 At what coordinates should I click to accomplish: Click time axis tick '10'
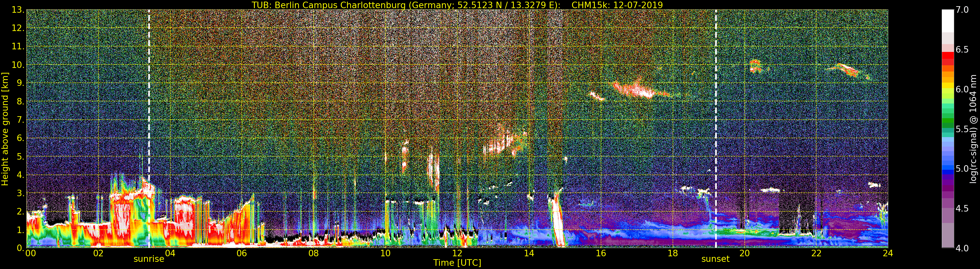385,253
